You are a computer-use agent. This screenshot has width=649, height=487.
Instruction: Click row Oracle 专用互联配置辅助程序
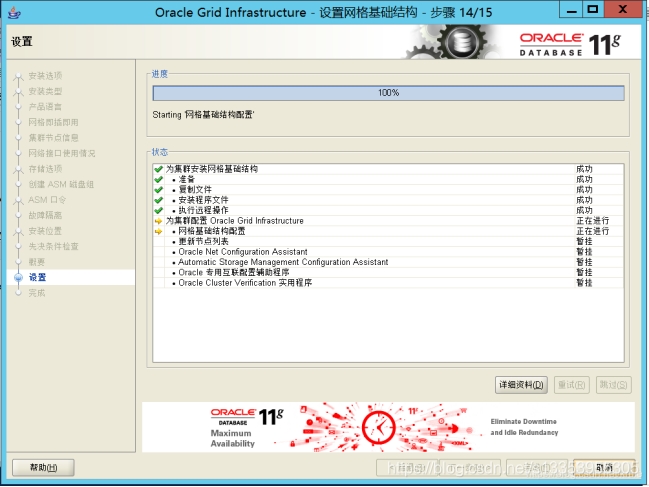[388, 272]
